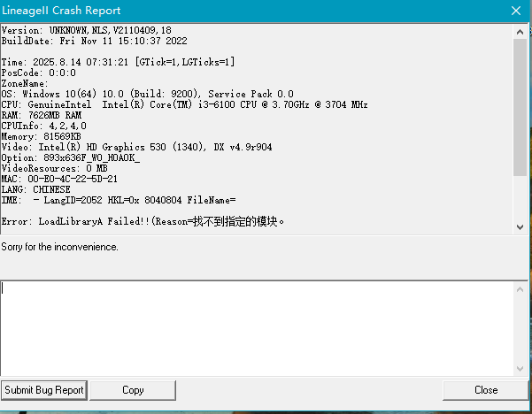This screenshot has height=414, width=532.
Task: Click the Close button at bottom right
Action: pyautogui.click(x=485, y=390)
